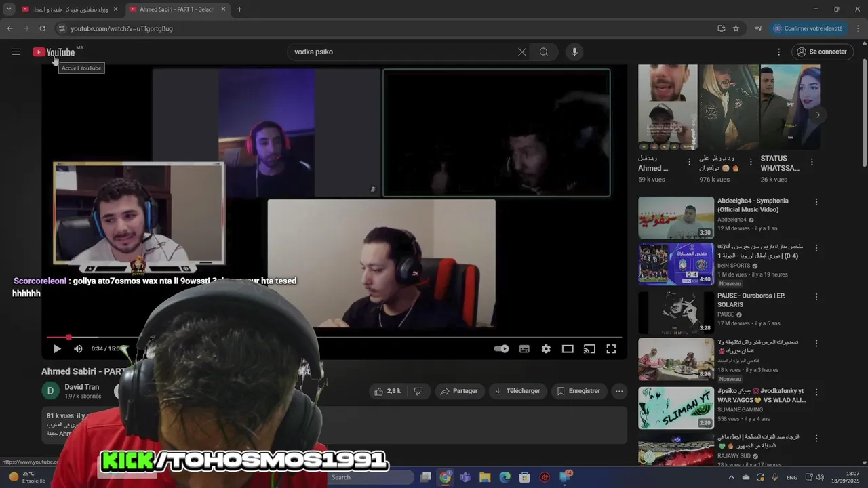868x488 pixels.
Task: Share the video with Partager
Action: point(459,391)
